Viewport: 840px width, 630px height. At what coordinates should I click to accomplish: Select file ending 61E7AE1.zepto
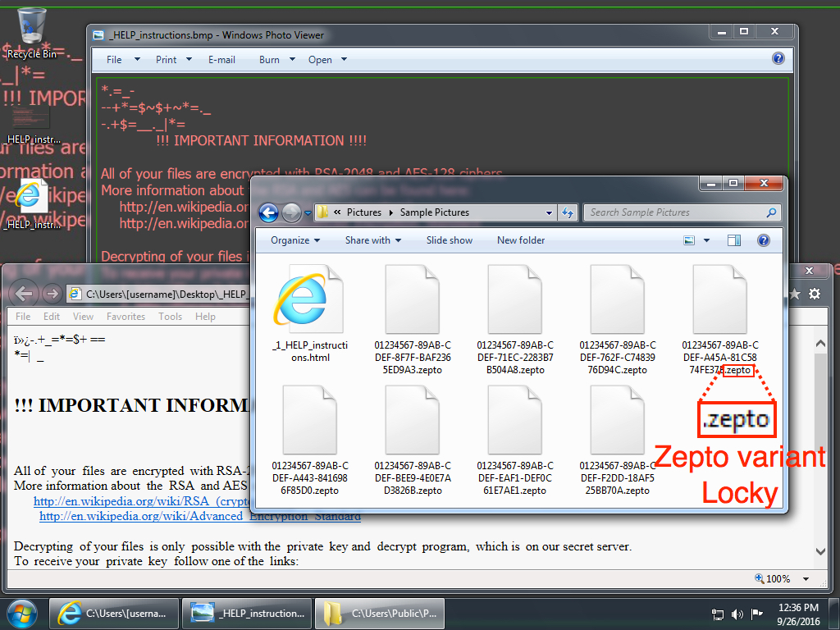click(x=515, y=441)
